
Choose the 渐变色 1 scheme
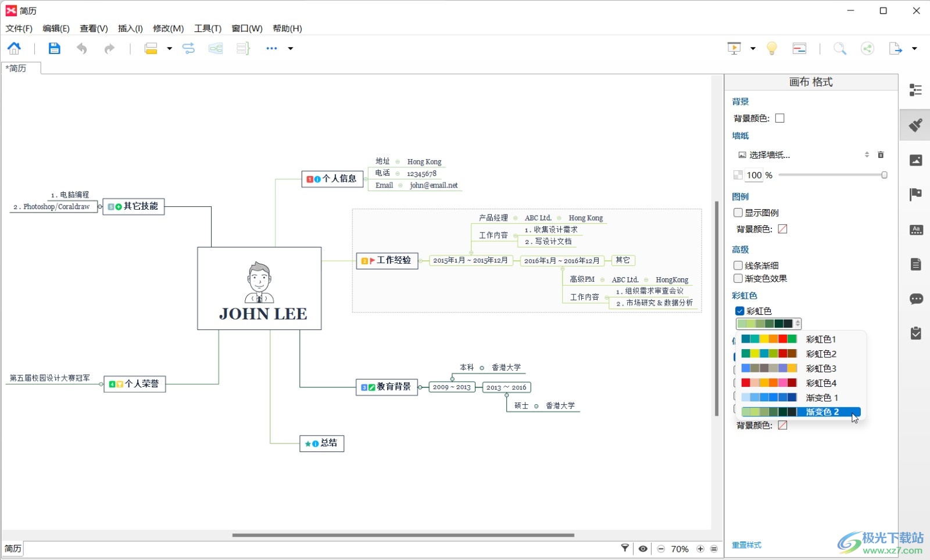point(801,397)
